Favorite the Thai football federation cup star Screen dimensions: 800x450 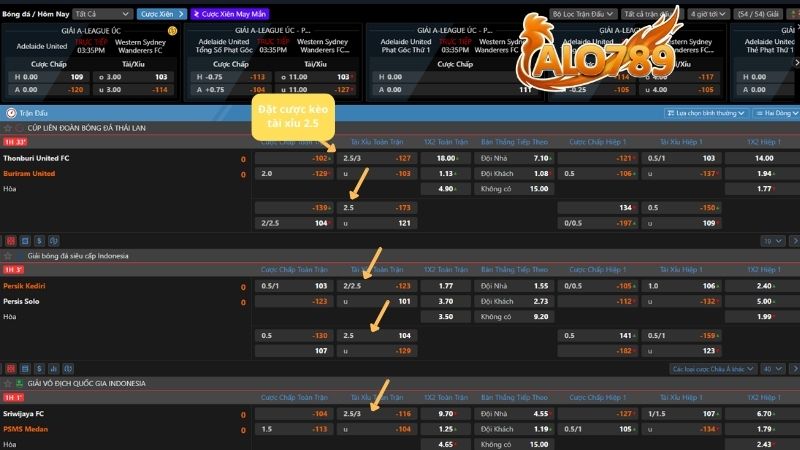coord(8,128)
